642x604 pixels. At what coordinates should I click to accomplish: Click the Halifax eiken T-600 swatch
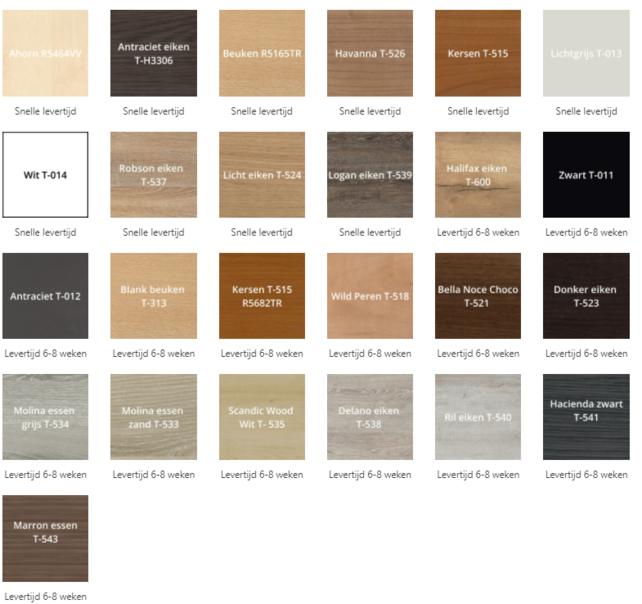tap(477, 175)
